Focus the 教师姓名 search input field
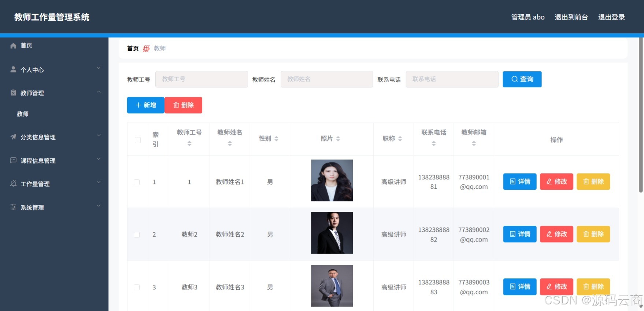 click(327, 79)
